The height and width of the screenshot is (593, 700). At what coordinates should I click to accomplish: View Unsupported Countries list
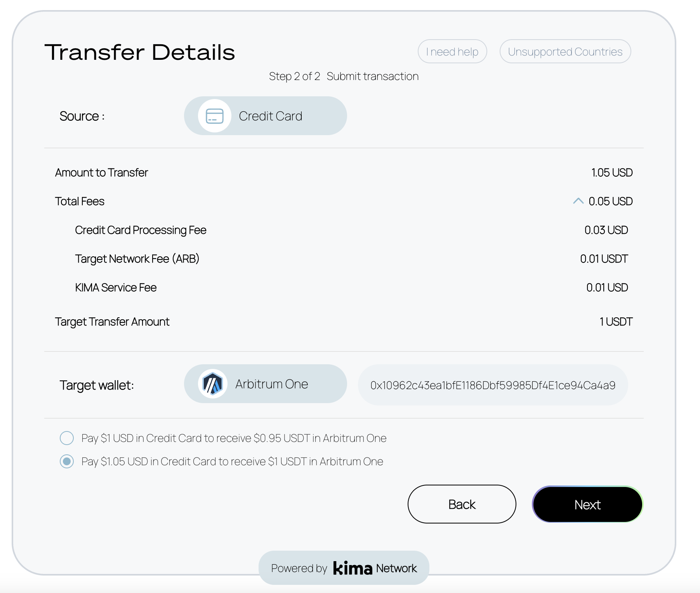[565, 52]
